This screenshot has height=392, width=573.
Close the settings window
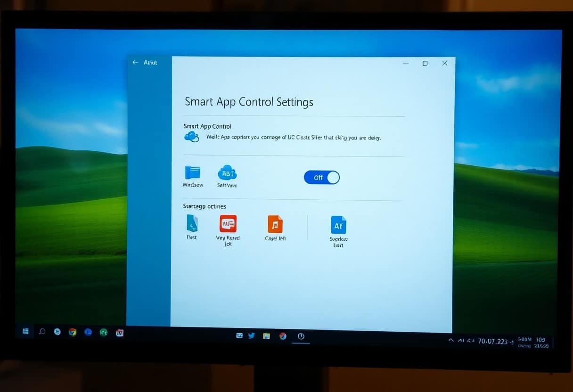(x=445, y=63)
